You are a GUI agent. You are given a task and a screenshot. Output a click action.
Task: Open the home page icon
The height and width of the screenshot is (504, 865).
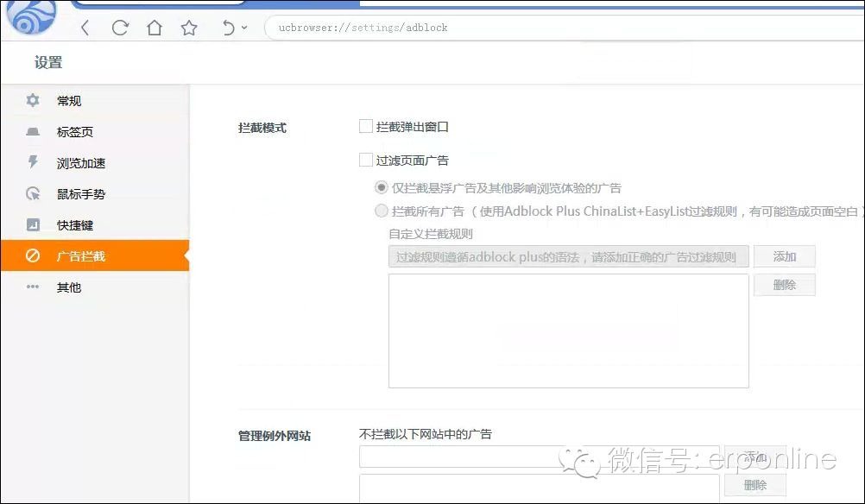pos(155,28)
